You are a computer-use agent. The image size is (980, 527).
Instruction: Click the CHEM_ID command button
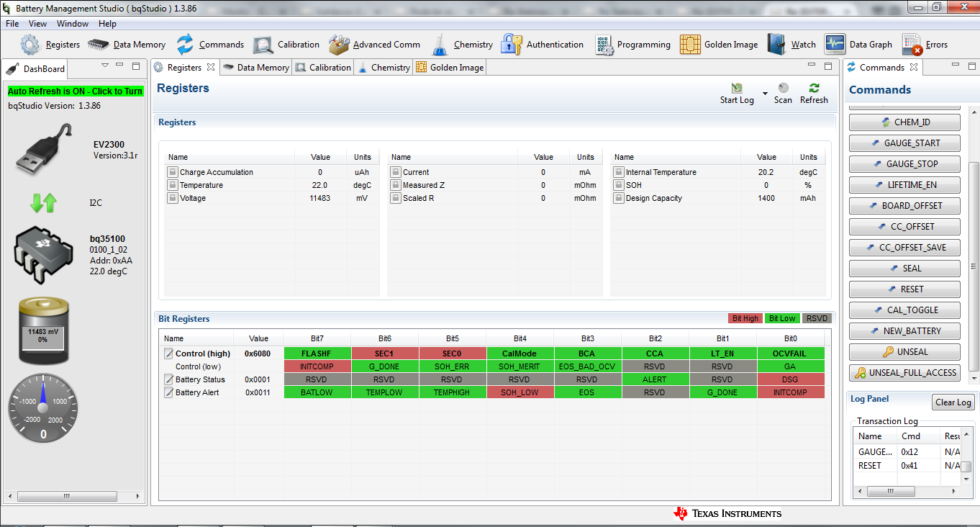coord(904,122)
